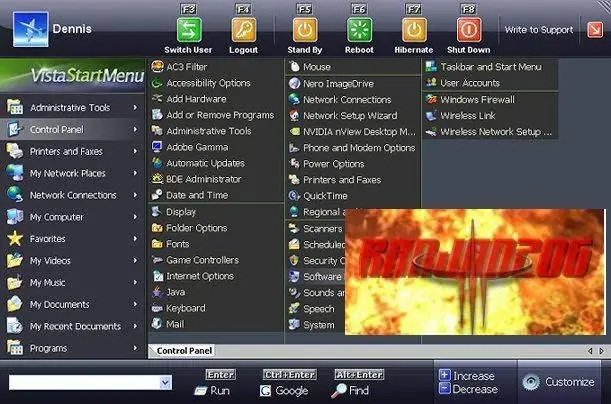Select My Documents in left menu
The image size is (611, 404).
(x=72, y=304)
